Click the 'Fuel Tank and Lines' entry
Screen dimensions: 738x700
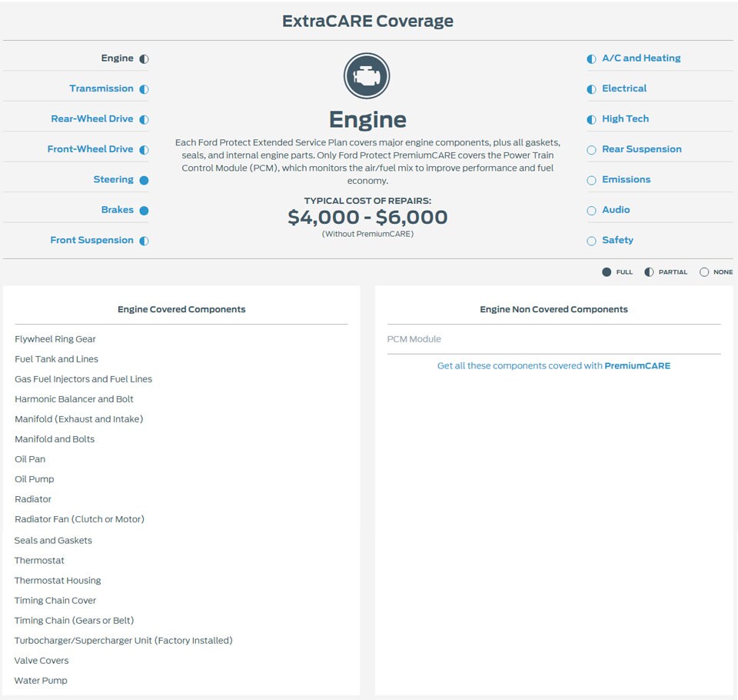tap(56, 359)
